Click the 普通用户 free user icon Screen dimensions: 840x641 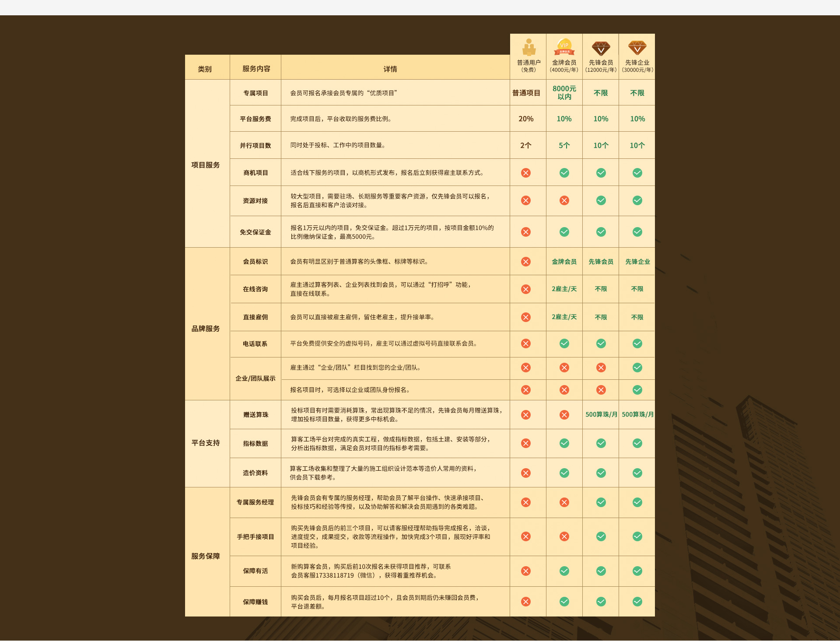(528, 47)
